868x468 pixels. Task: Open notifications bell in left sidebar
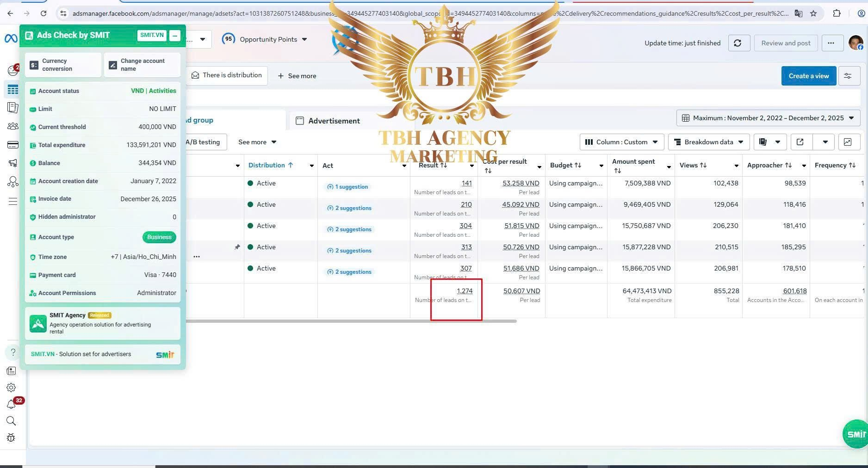coord(11,405)
